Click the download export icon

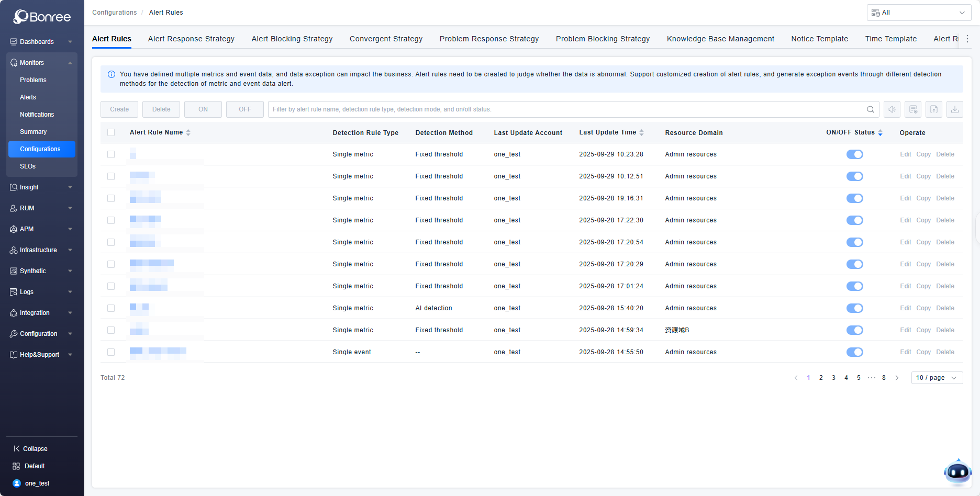[x=955, y=109]
